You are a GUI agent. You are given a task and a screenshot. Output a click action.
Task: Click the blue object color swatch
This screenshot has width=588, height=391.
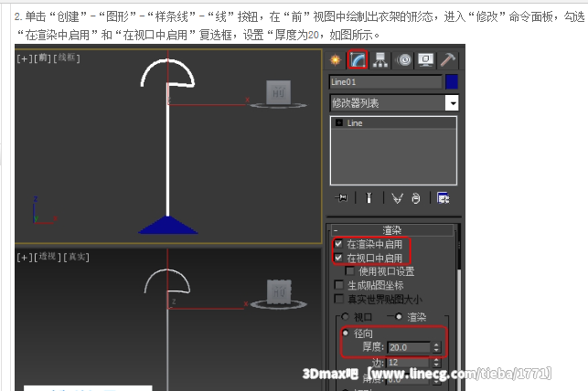pos(451,82)
